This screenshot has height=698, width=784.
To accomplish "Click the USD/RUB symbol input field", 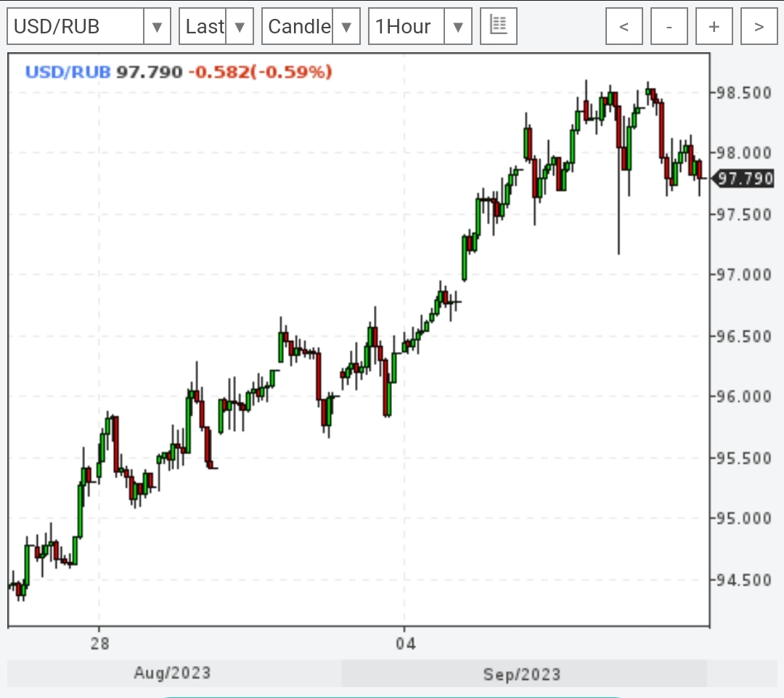I will [75, 27].
